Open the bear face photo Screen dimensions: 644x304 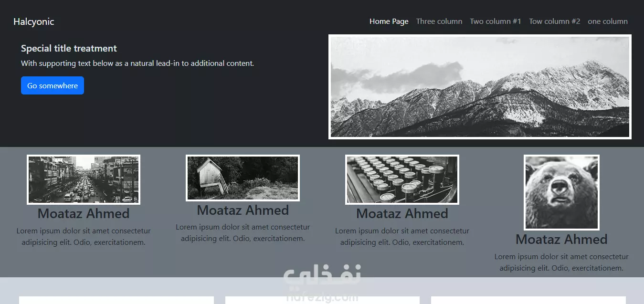[x=561, y=192]
